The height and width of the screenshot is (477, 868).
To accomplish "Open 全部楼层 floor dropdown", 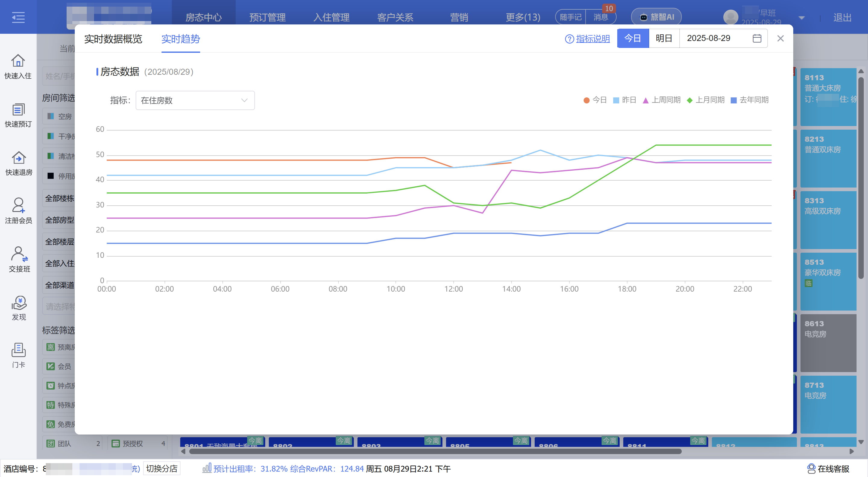I will [x=59, y=242].
